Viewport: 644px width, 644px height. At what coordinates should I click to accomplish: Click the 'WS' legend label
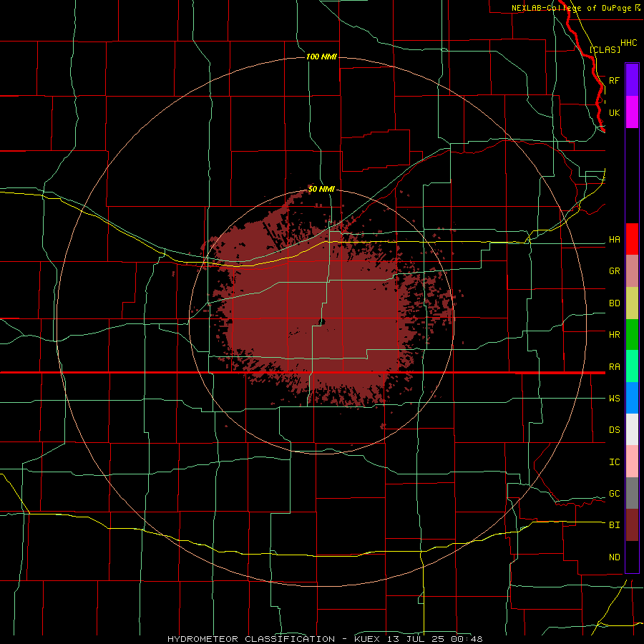[615, 399]
